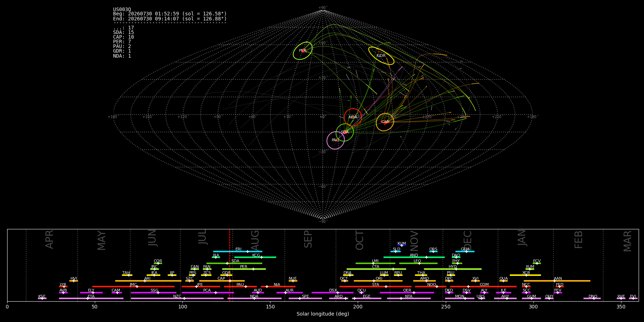Click the DEC month label

[x=468, y=240]
